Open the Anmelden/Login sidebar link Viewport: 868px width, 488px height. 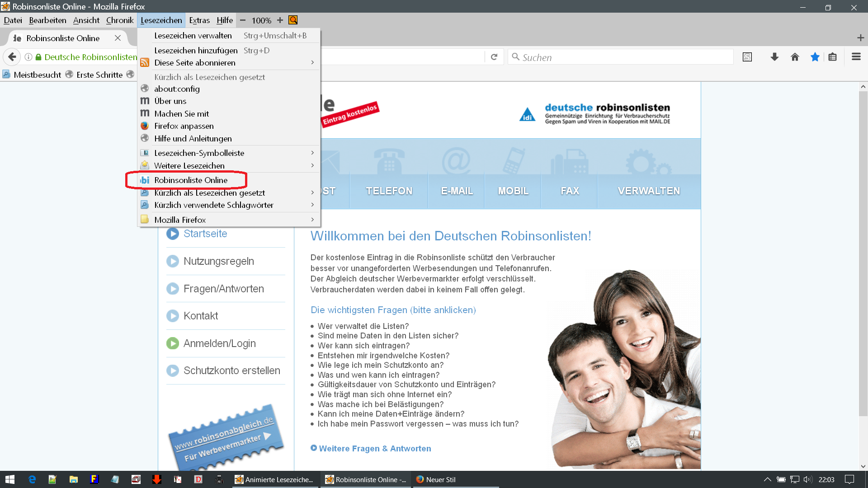pos(219,343)
